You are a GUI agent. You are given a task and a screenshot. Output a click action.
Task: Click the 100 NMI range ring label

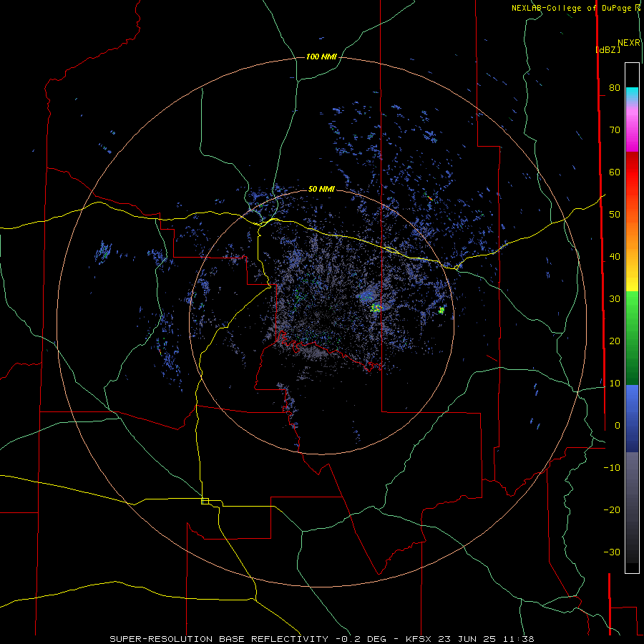click(321, 57)
